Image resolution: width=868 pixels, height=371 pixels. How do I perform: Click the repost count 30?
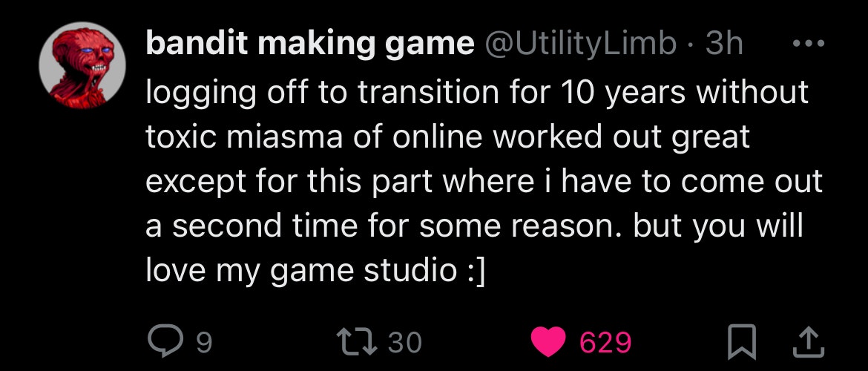[404, 342]
